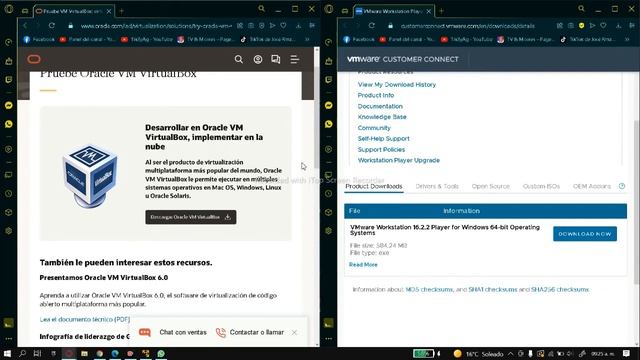Click the heart bookmark icon in the right address bar
The height and width of the screenshot is (360, 640).
coord(603,25)
